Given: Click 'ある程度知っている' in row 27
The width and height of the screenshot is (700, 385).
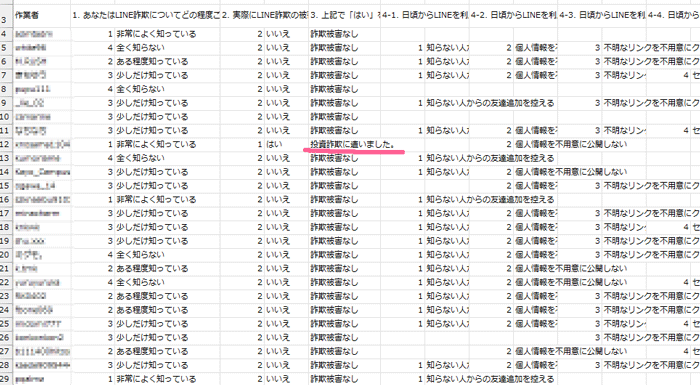Looking at the screenshot, I should point(152,352).
